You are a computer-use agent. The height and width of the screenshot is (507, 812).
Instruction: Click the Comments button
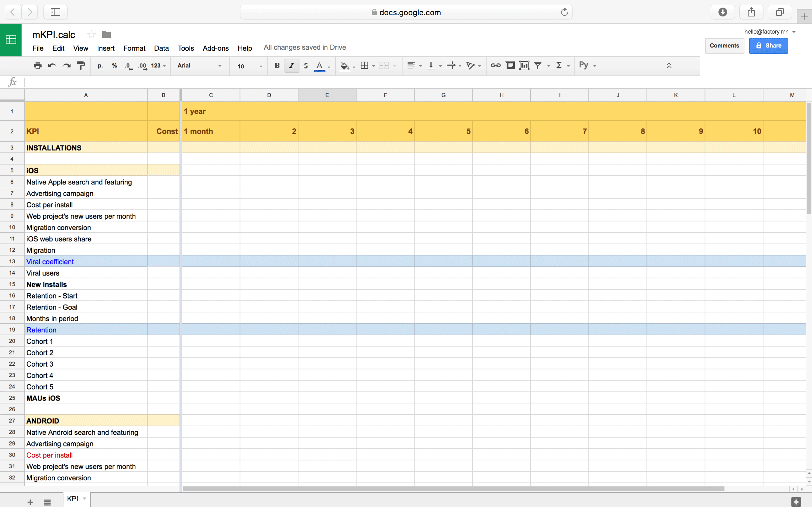coord(724,46)
